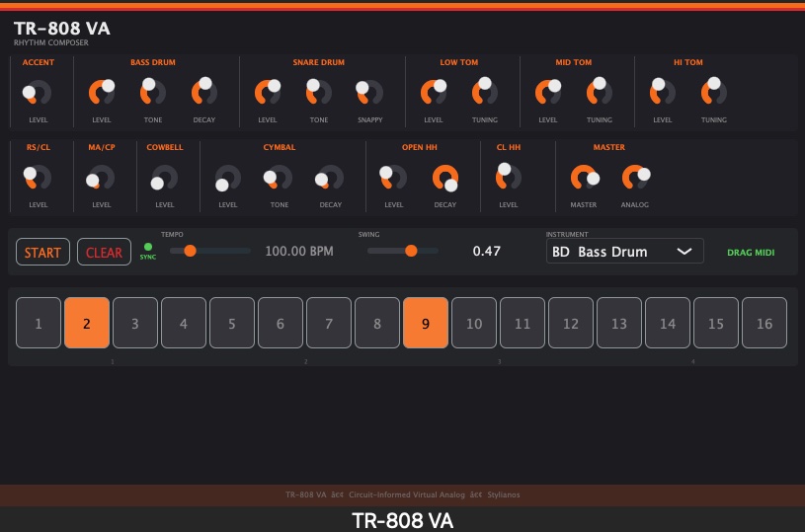Enable sequencer step 15
The image size is (805, 532).
[716, 323]
